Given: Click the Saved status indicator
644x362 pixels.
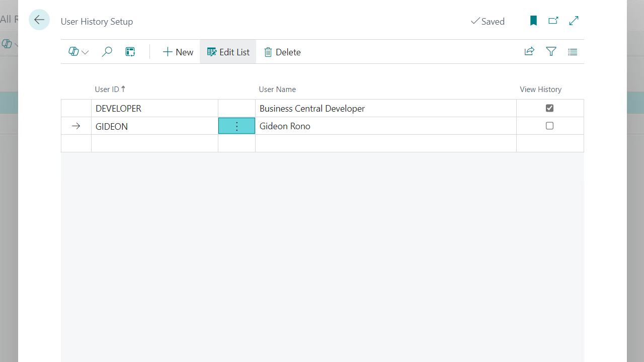Looking at the screenshot, I should tap(488, 21).
